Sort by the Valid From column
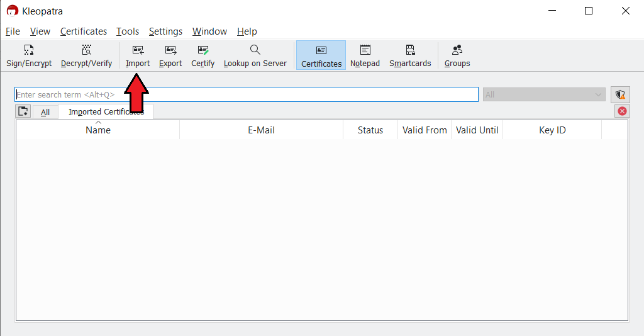644x336 pixels. coord(425,130)
